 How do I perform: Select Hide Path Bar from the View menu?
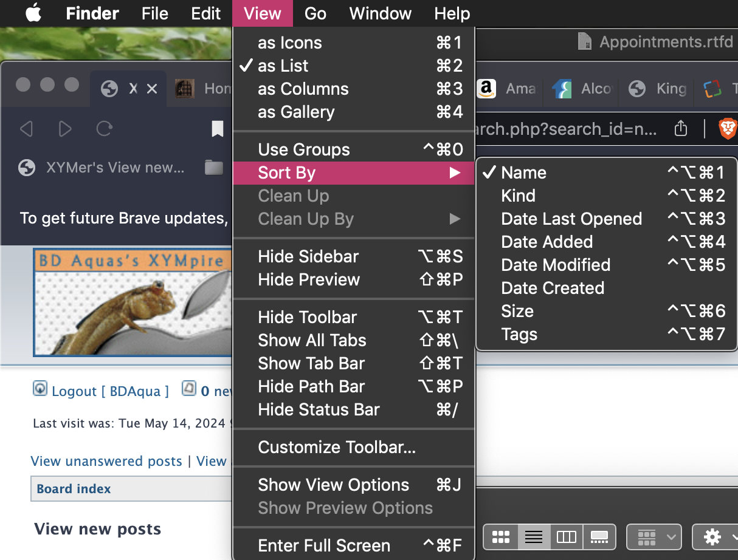point(311,386)
